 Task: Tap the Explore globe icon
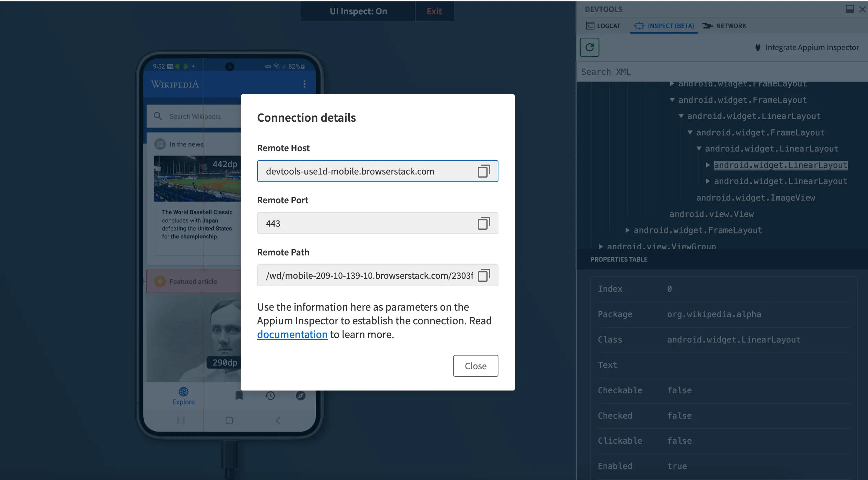[183, 392]
